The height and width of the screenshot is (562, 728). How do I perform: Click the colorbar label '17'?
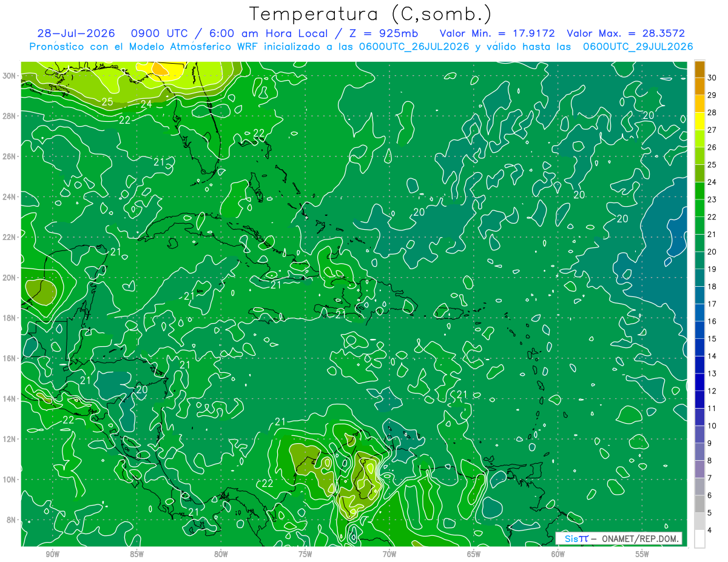pos(712,304)
